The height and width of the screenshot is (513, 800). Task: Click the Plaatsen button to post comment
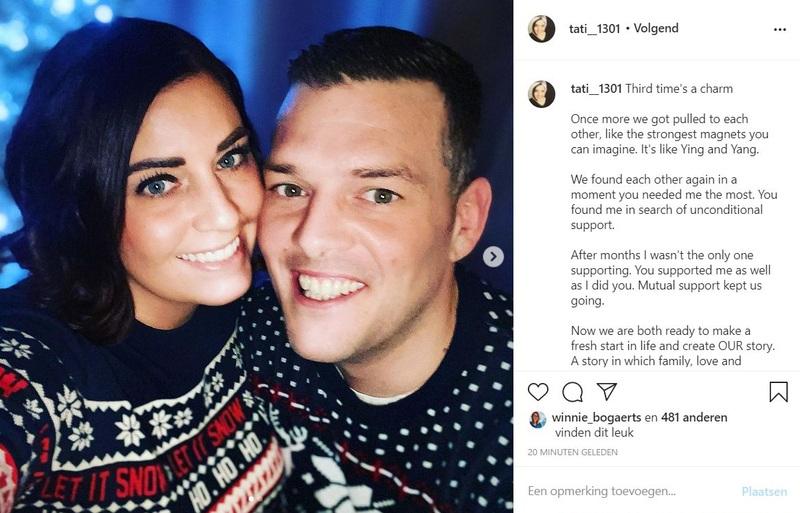pos(764,492)
